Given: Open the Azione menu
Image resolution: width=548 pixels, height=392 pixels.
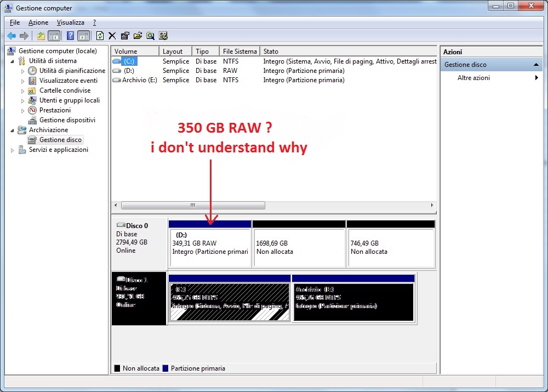Looking at the screenshot, I should [x=38, y=22].
